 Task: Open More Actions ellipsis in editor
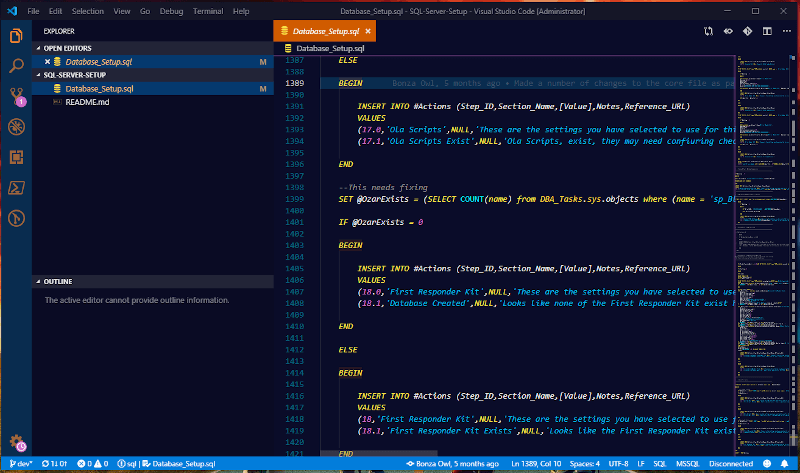click(x=787, y=31)
